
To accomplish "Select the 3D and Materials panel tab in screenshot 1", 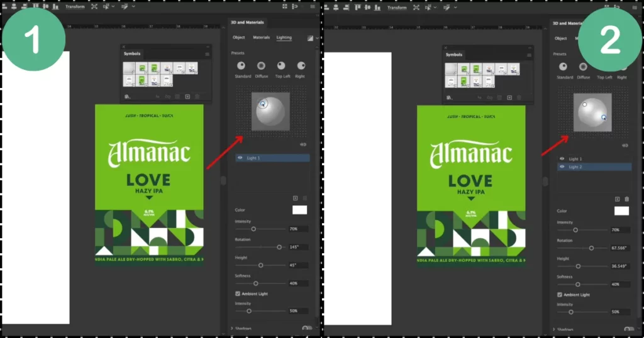I will [x=247, y=23].
